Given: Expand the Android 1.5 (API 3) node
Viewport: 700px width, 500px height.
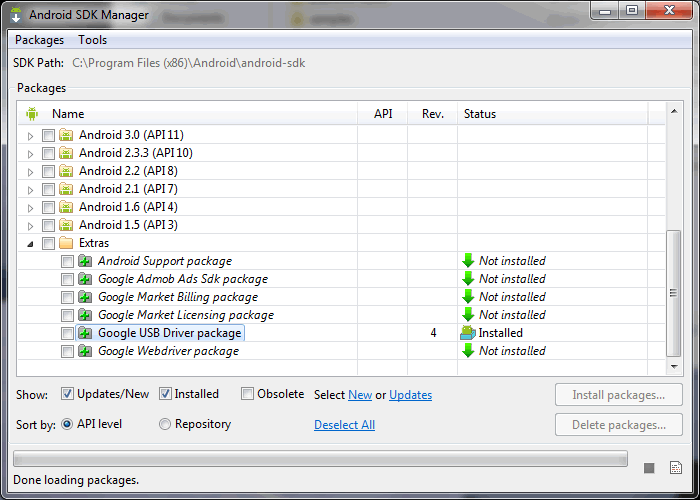Looking at the screenshot, I should [30, 226].
